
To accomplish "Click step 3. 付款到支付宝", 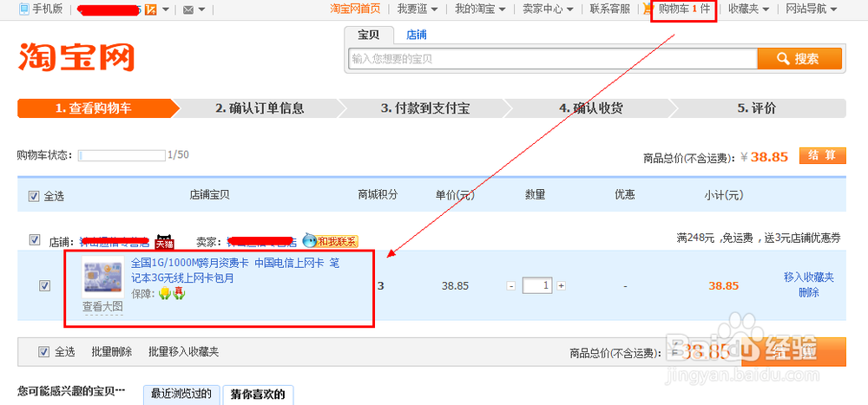I will point(425,108).
